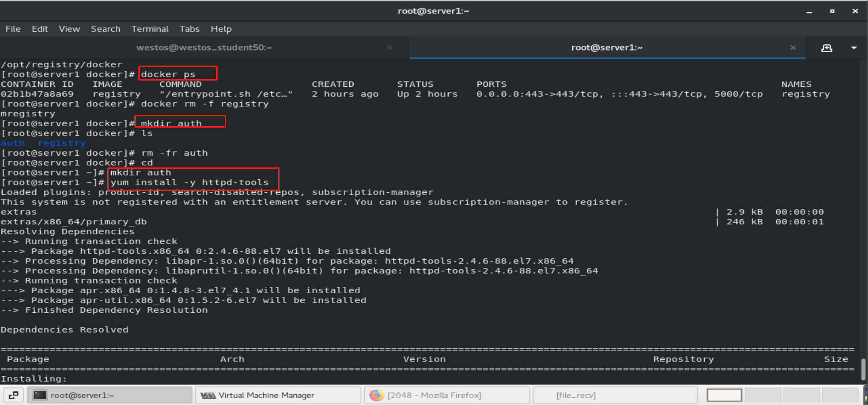Click the 'Up 2 hours' status text
The width and height of the screenshot is (868, 405).
click(427, 94)
